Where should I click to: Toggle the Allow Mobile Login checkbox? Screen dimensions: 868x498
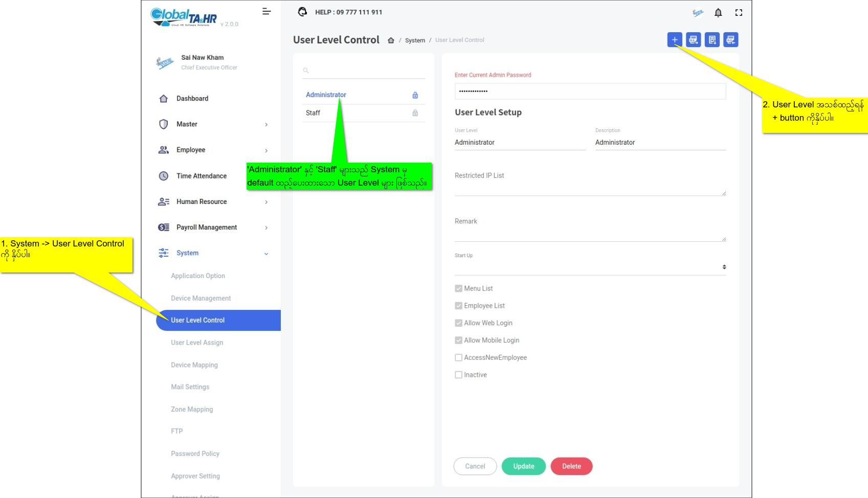click(x=459, y=341)
